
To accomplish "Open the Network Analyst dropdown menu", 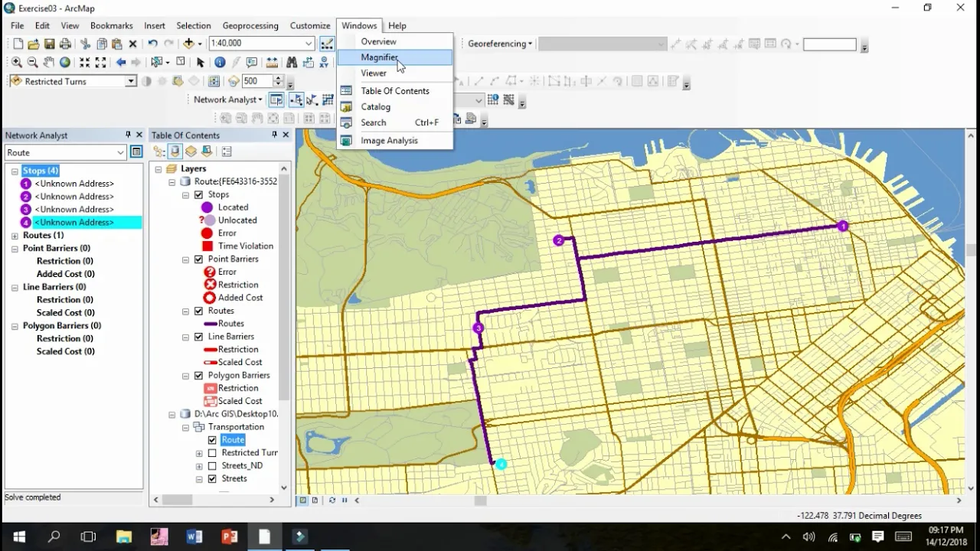I will 227,99.
